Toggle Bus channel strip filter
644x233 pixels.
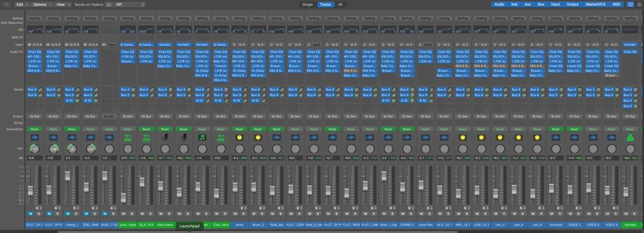coord(541,4)
